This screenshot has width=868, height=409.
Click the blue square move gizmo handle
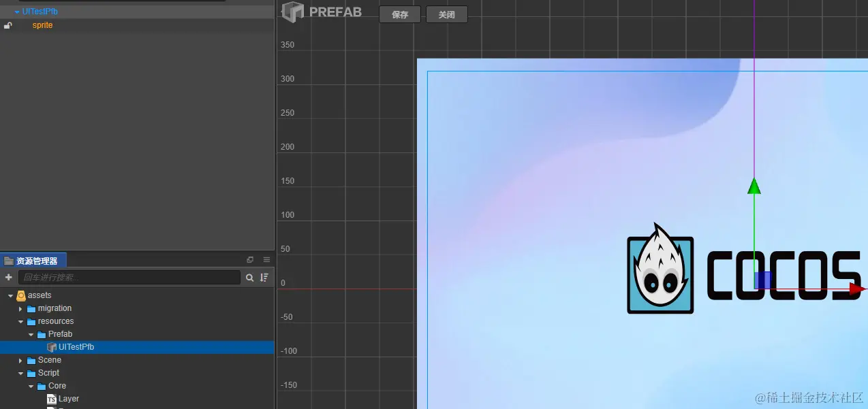click(x=763, y=280)
